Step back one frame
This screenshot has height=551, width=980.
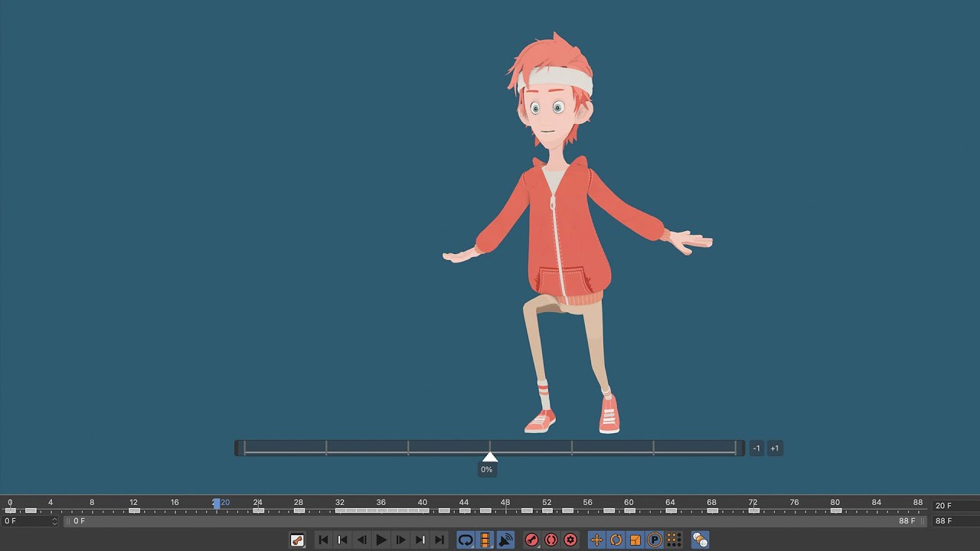[x=361, y=540]
